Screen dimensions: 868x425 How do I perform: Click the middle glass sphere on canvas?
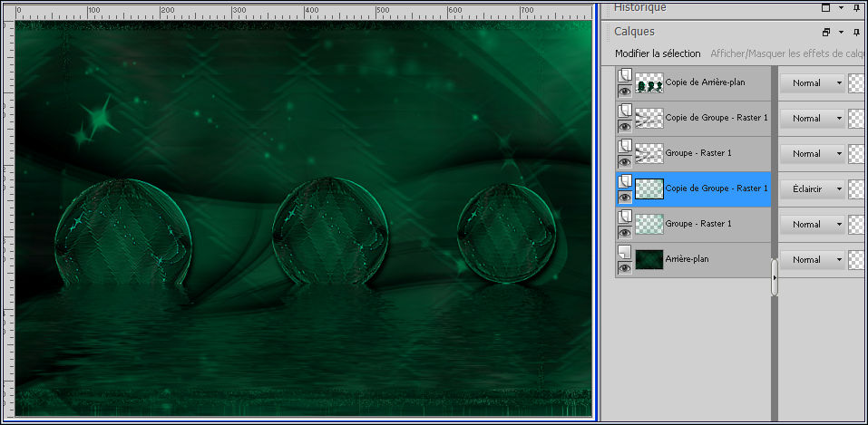[x=330, y=231]
